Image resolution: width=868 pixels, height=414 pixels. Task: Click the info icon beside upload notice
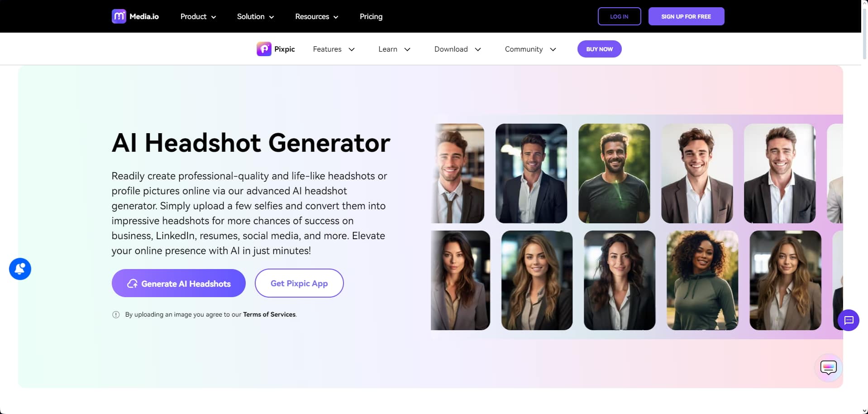pos(116,314)
